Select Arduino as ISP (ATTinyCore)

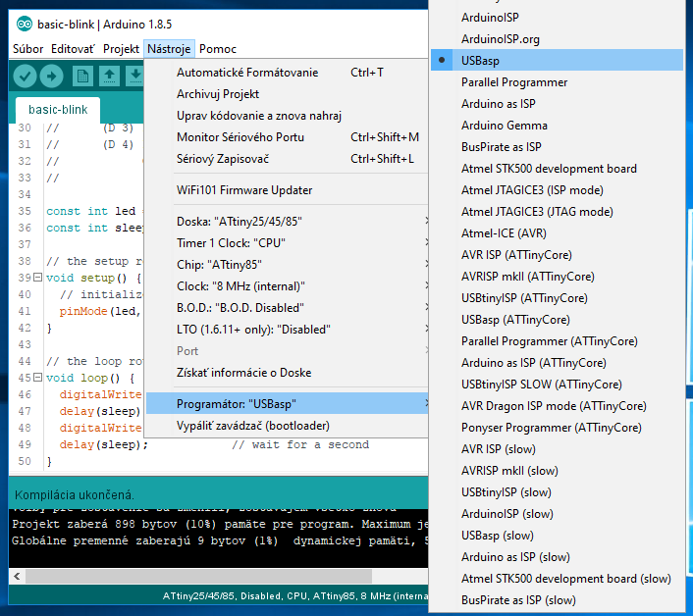[557, 363]
